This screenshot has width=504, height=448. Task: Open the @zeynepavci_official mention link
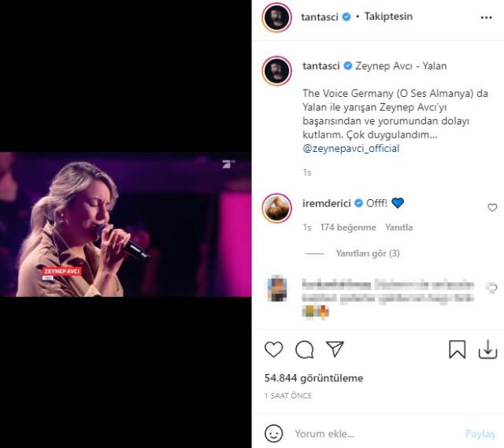click(x=350, y=148)
